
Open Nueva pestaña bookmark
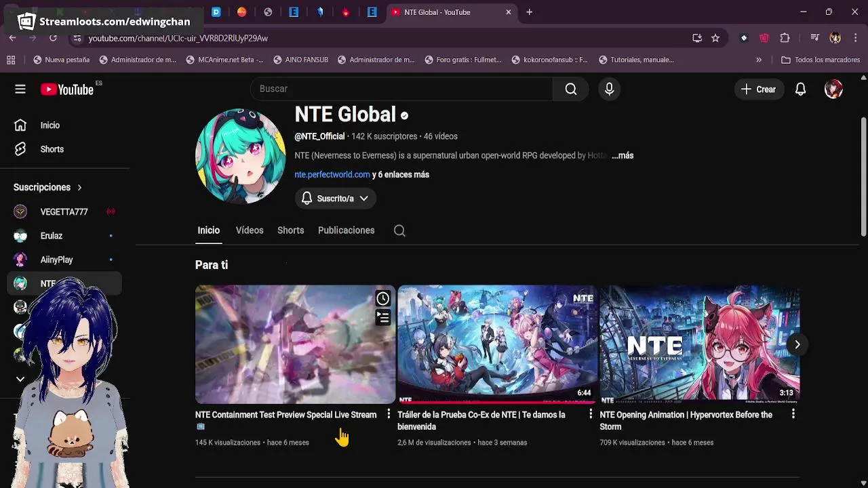coord(61,60)
